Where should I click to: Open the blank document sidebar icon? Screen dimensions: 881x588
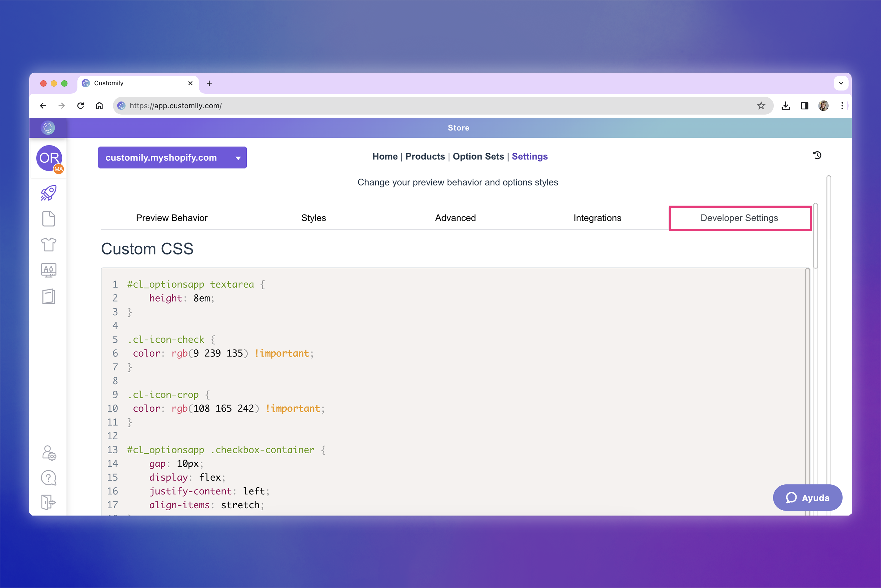click(x=48, y=219)
